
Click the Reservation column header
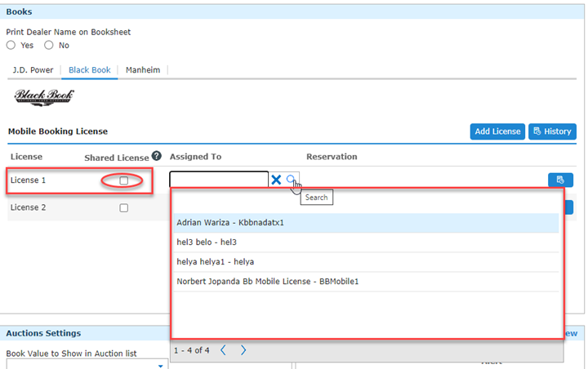(x=332, y=157)
